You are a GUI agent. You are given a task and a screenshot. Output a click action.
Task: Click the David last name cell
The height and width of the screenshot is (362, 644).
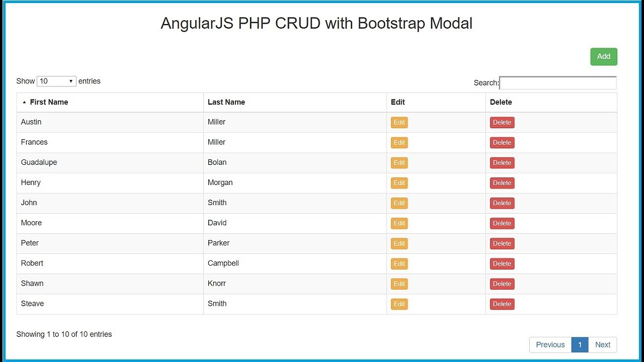coord(295,223)
